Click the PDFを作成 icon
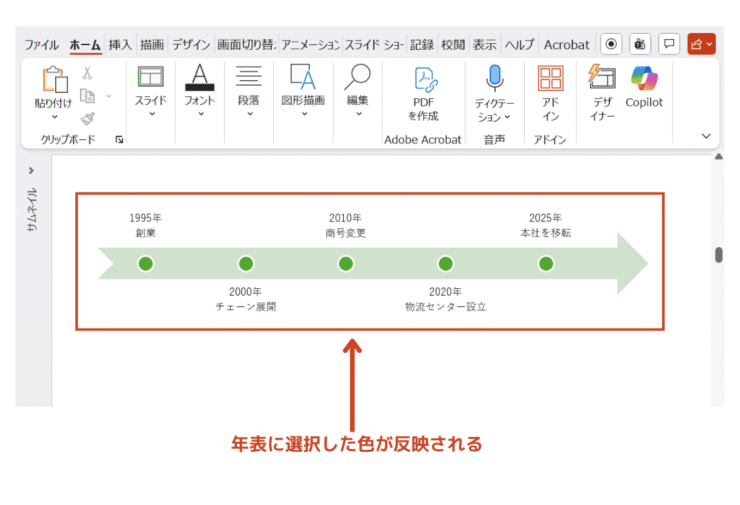This screenshot has width=740, height=505. (425, 79)
